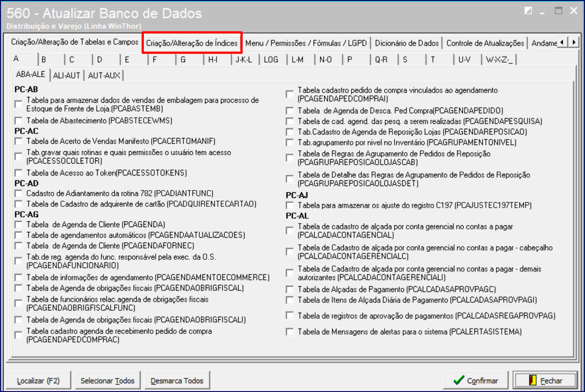Switch to the AUT-AUX sub-tab

104,75
